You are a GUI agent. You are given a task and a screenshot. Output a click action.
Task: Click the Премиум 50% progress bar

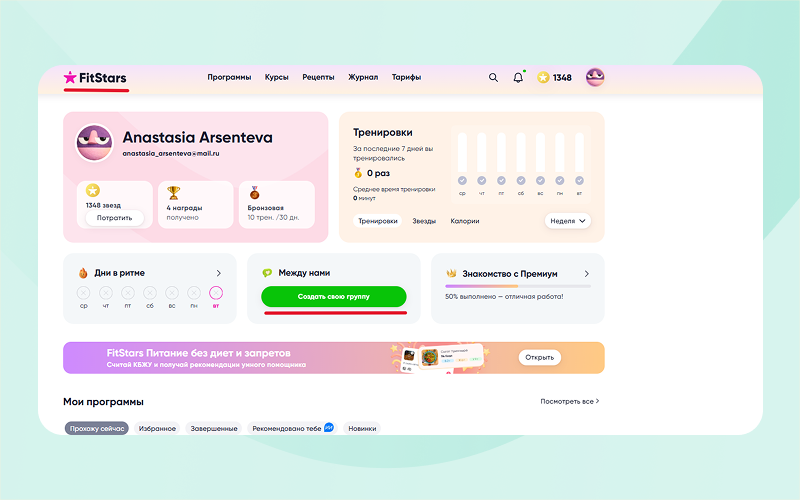(x=518, y=286)
